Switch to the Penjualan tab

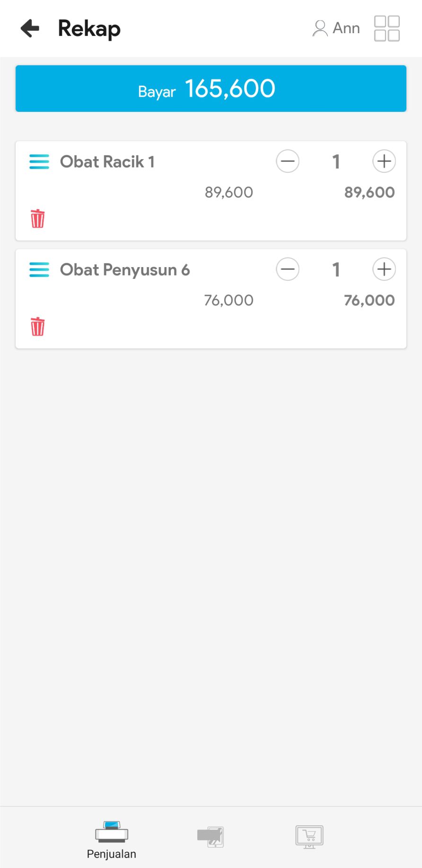click(112, 840)
